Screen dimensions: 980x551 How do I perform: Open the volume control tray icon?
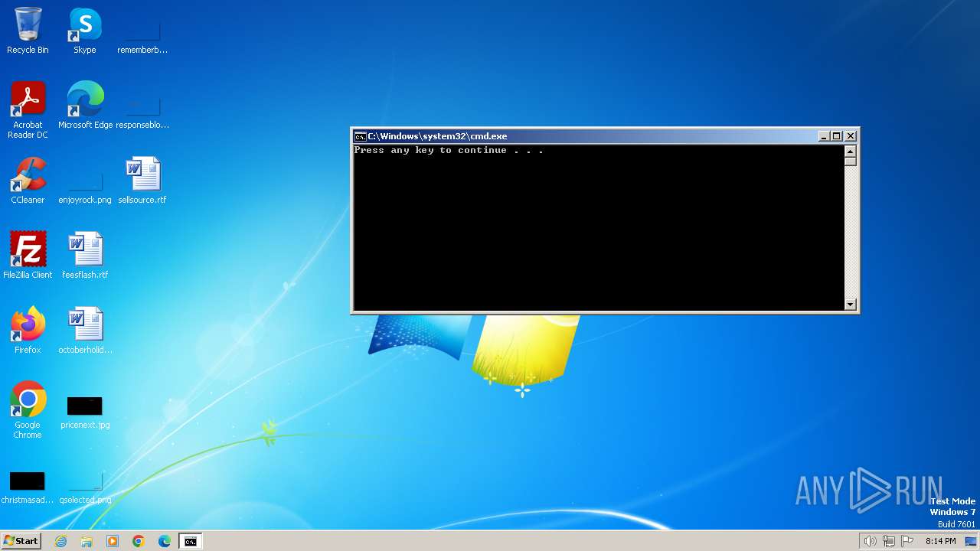point(870,541)
